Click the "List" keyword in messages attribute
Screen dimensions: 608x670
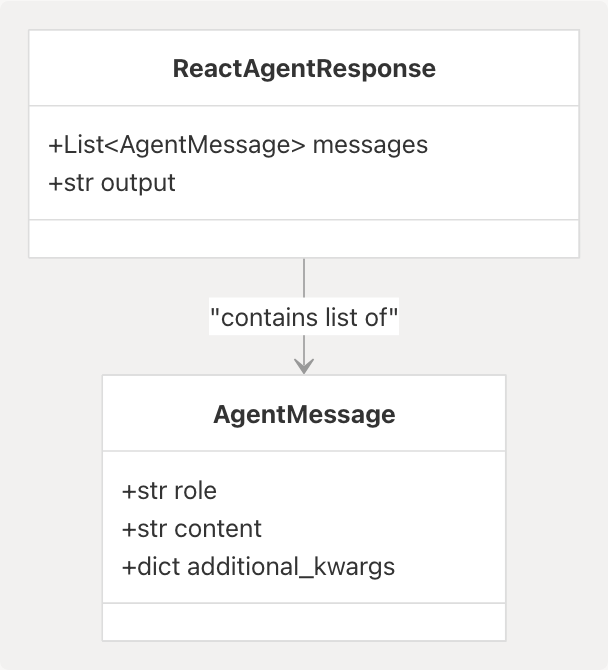(x=80, y=145)
